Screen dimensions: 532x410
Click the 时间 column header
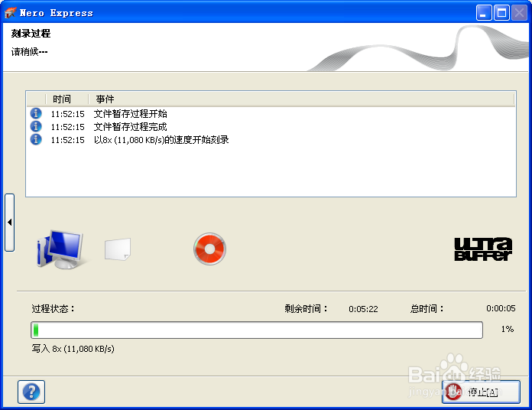(x=66, y=99)
